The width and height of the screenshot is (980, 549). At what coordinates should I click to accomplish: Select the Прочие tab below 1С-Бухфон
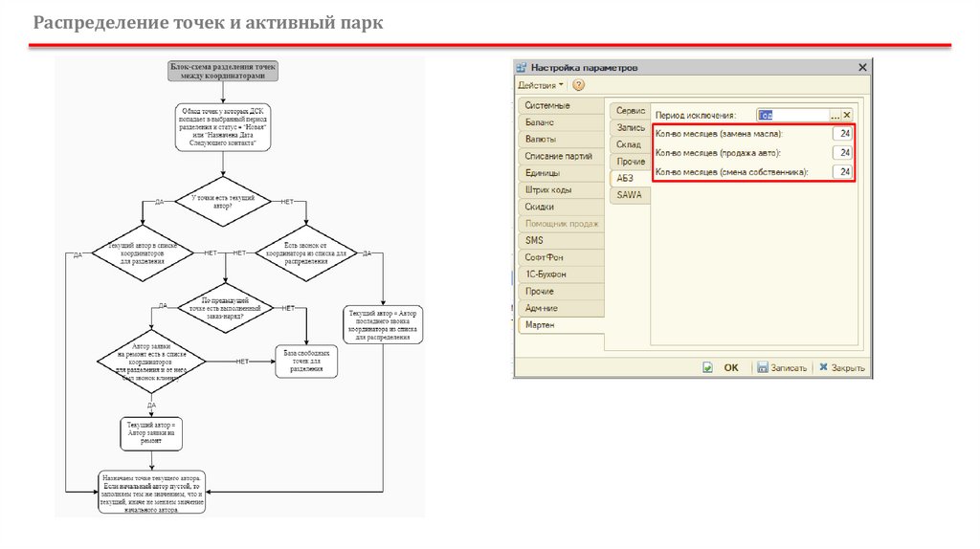(x=561, y=291)
